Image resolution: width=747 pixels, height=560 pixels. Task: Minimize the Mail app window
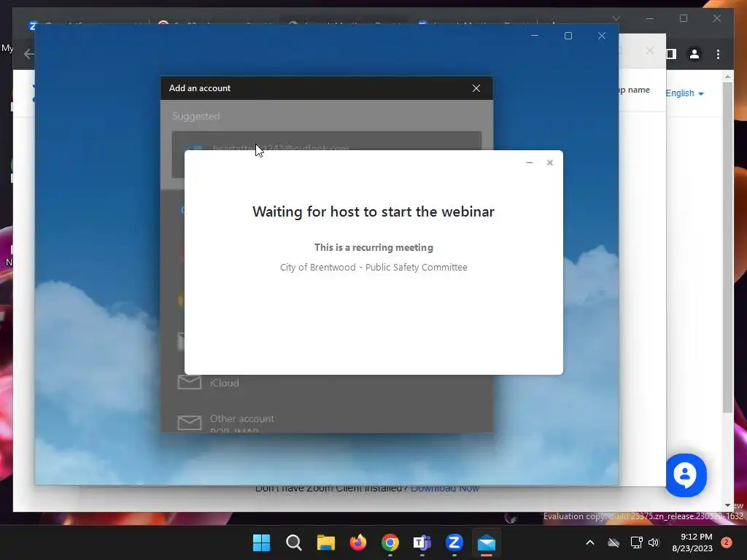pos(535,36)
